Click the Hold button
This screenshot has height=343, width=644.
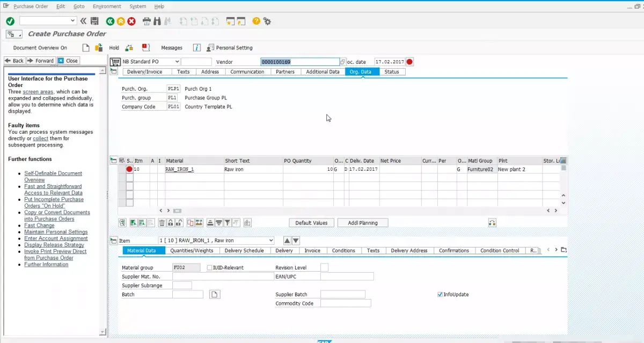click(114, 48)
